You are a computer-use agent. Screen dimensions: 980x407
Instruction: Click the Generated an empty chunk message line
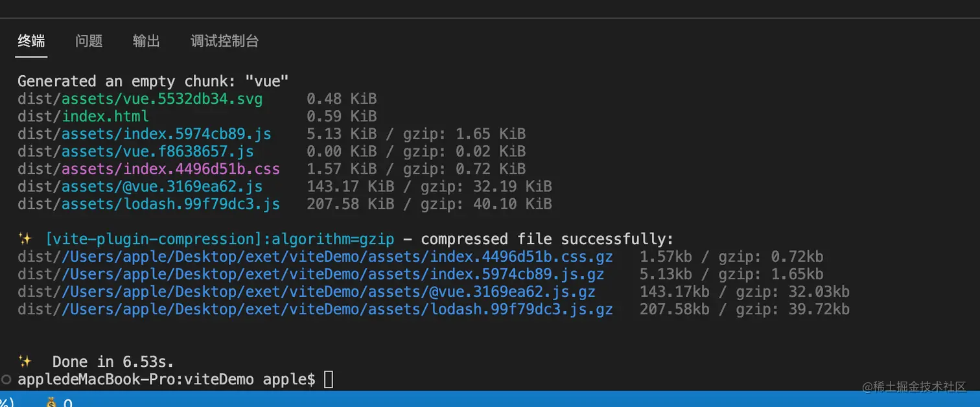coord(153,82)
